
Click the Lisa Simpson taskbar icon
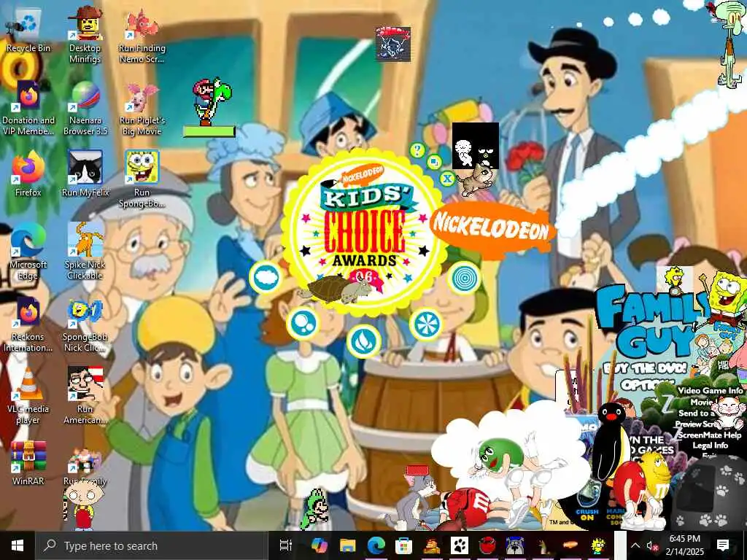[598, 545]
